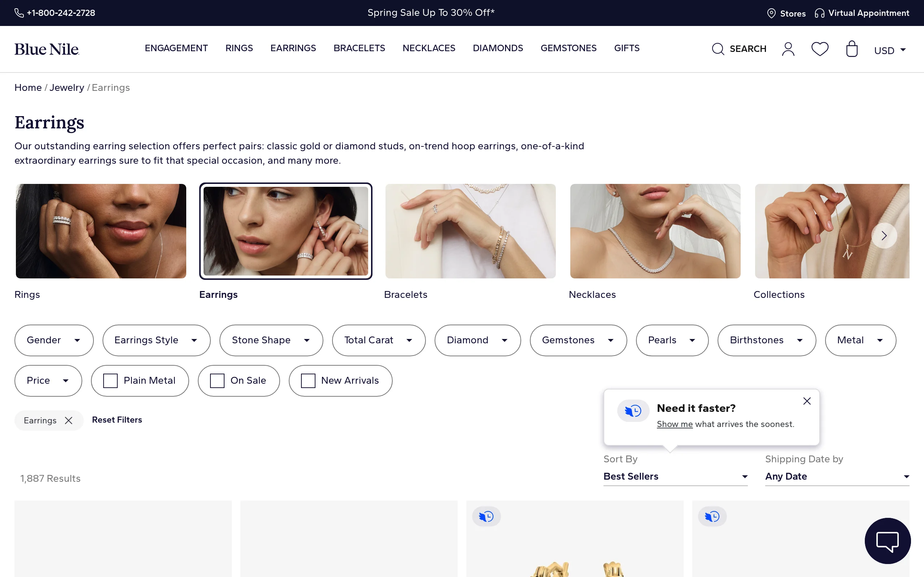Switch to the DIAMONDS section
This screenshot has height=577, width=924.
tap(498, 48)
